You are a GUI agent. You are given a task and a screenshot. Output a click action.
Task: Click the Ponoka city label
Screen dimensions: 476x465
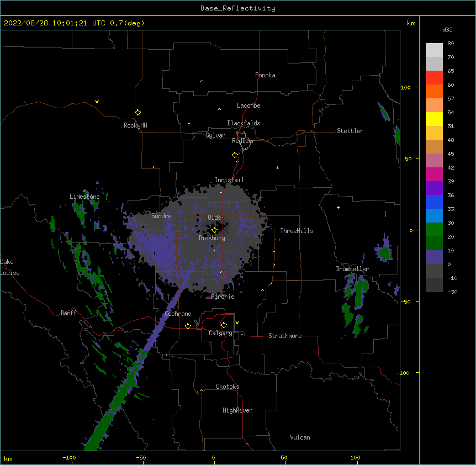tap(265, 75)
